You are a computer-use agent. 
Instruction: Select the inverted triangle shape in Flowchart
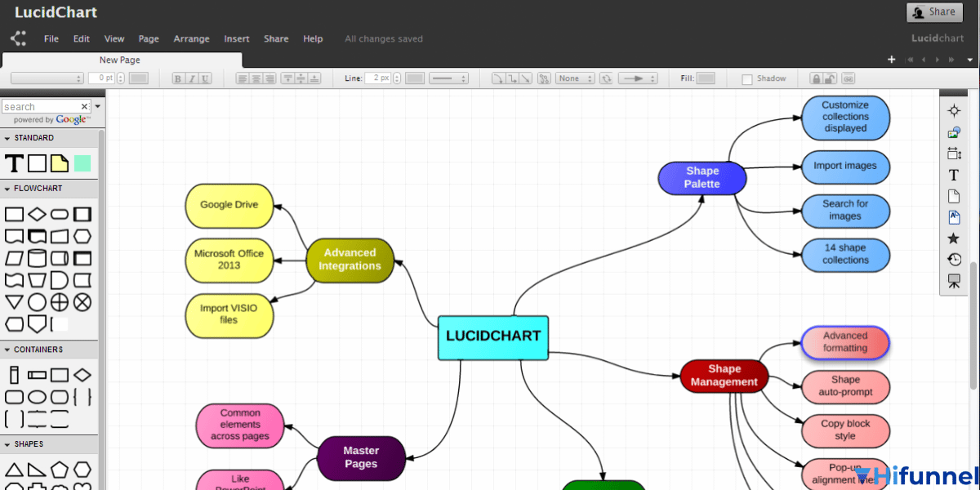[x=14, y=302]
